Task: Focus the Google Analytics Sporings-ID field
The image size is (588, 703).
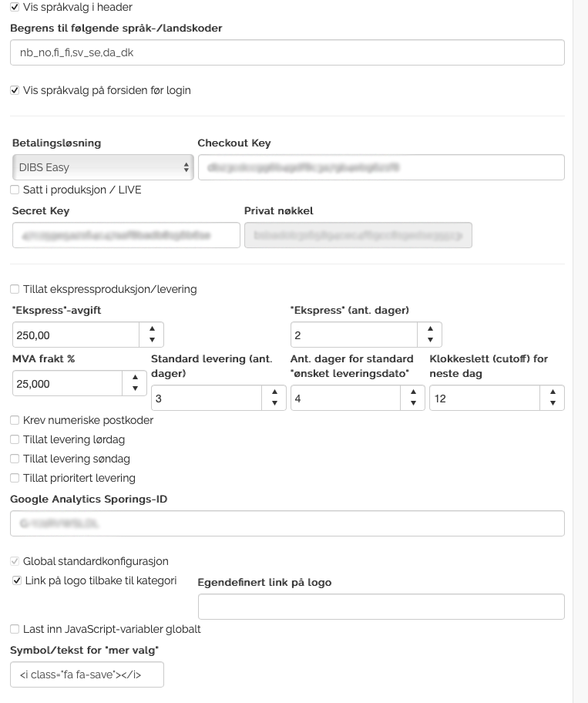Action: click(287, 523)
